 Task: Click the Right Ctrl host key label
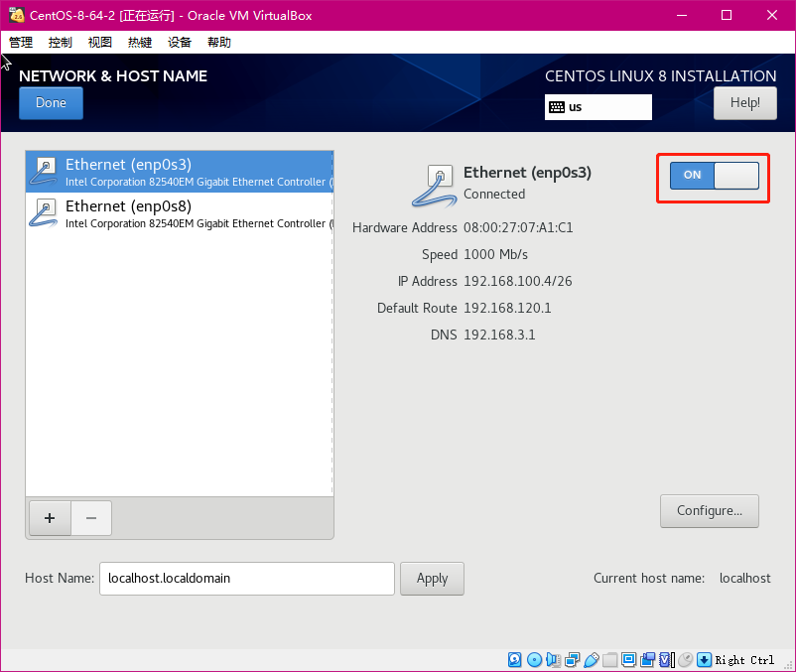coord(744,660)
